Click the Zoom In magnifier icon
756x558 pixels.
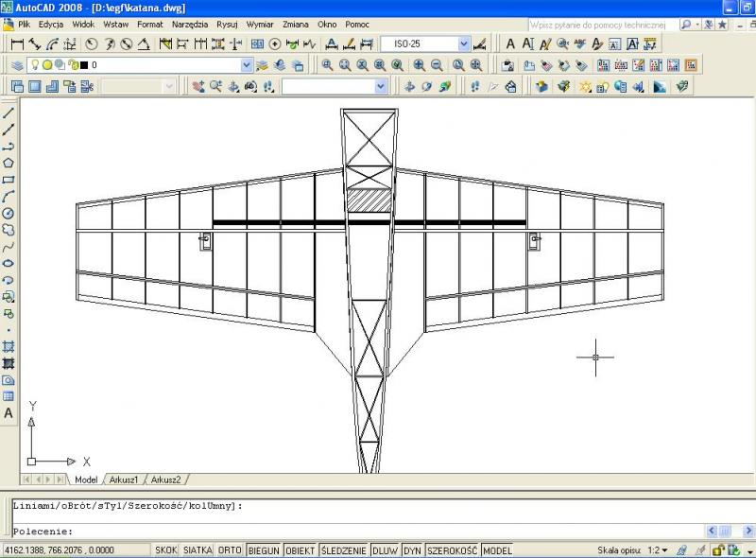(418, 65)
